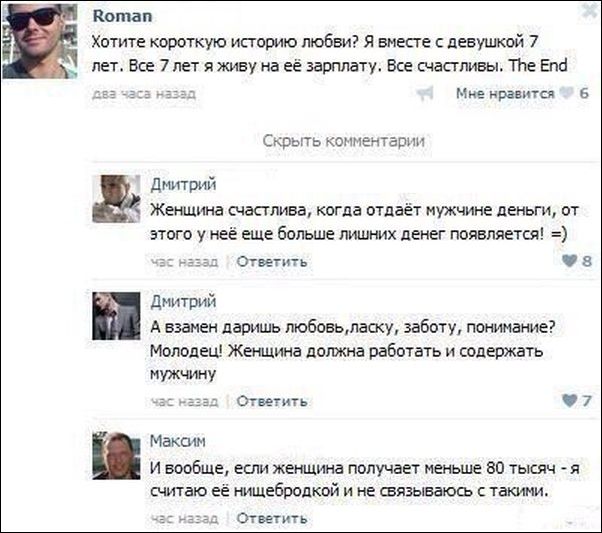Open second Дмитрий commenter's avatar
This screenshot has height=533, width=602.
116,316
